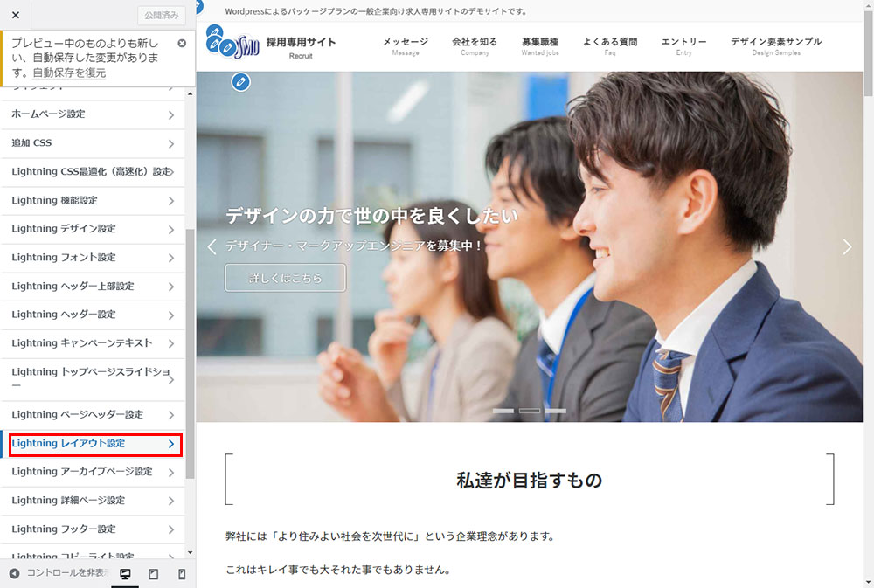
Task: Close the Customizer with the X icon
Action: pyautogui.click(x=16, y=15)
